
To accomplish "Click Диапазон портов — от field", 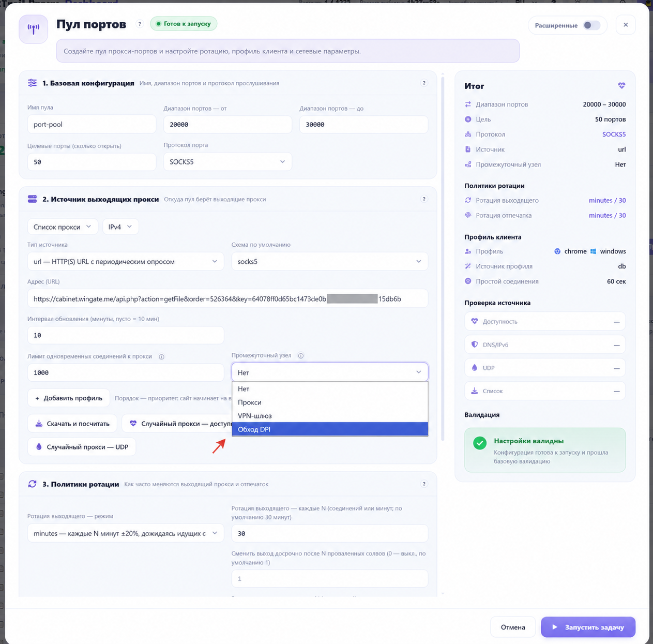I will tap(227, 125).
